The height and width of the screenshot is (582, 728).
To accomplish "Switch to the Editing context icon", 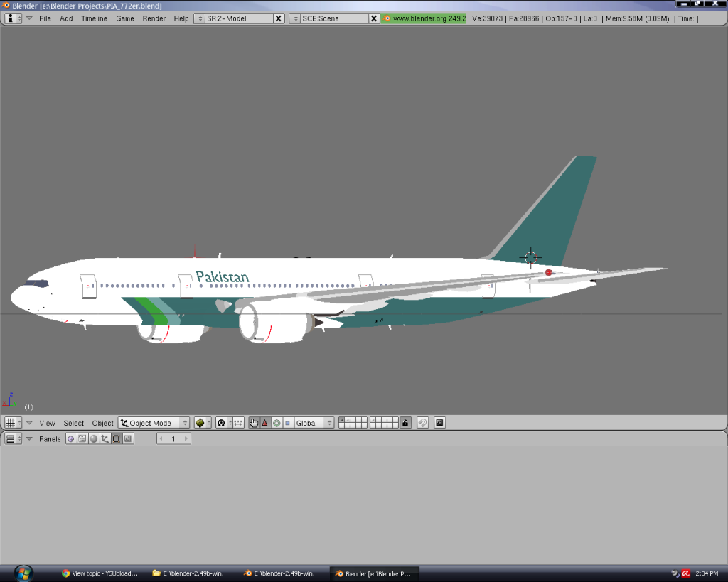I will pos(117,438).
